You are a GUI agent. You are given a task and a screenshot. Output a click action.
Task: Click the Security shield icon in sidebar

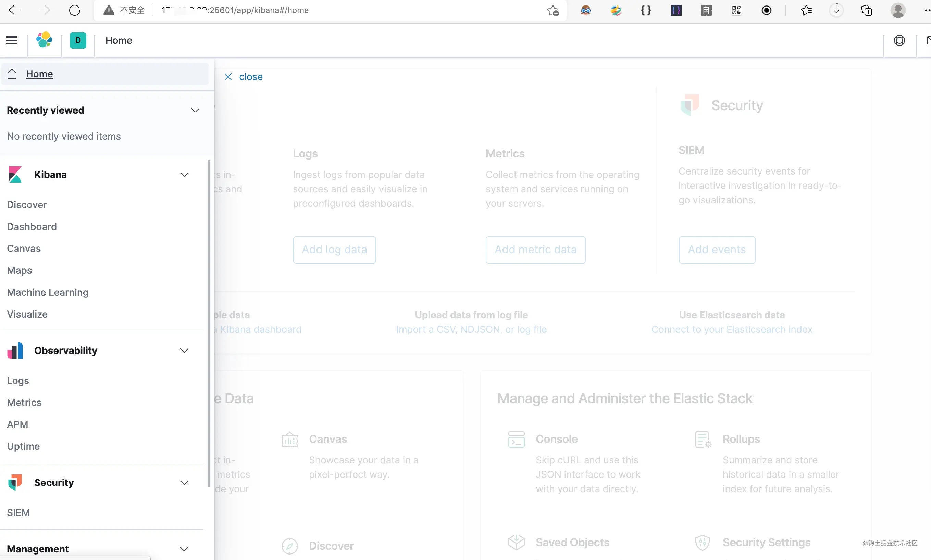click(15, 482)
